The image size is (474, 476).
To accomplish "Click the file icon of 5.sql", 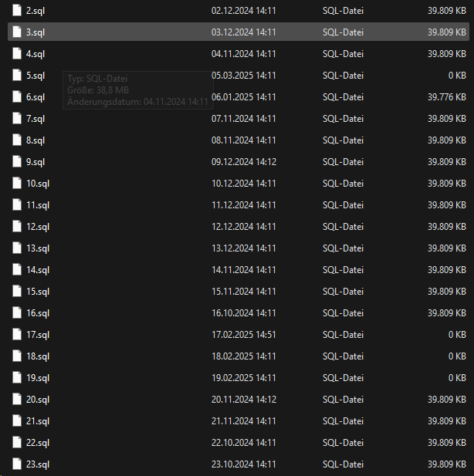I will (17, 75).
